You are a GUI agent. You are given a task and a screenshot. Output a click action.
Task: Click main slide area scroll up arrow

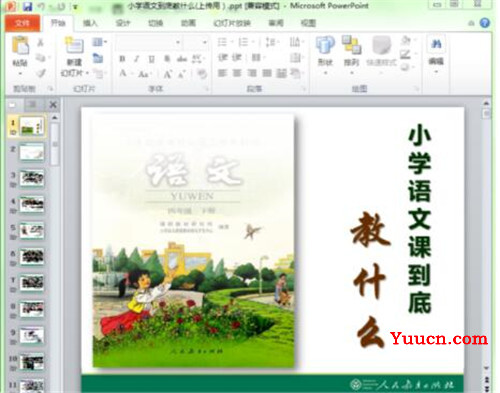coord(486,104)
